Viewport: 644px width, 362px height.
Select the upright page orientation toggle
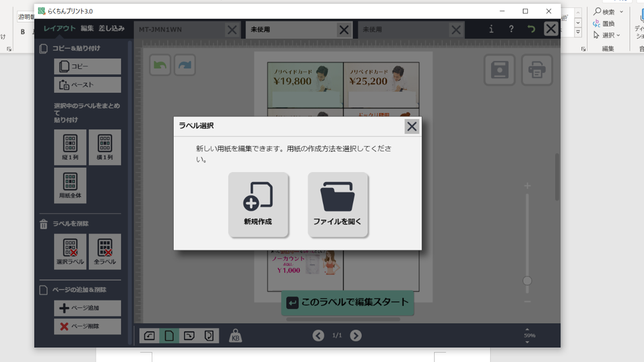pyautogui.click(x=169, y=336)
